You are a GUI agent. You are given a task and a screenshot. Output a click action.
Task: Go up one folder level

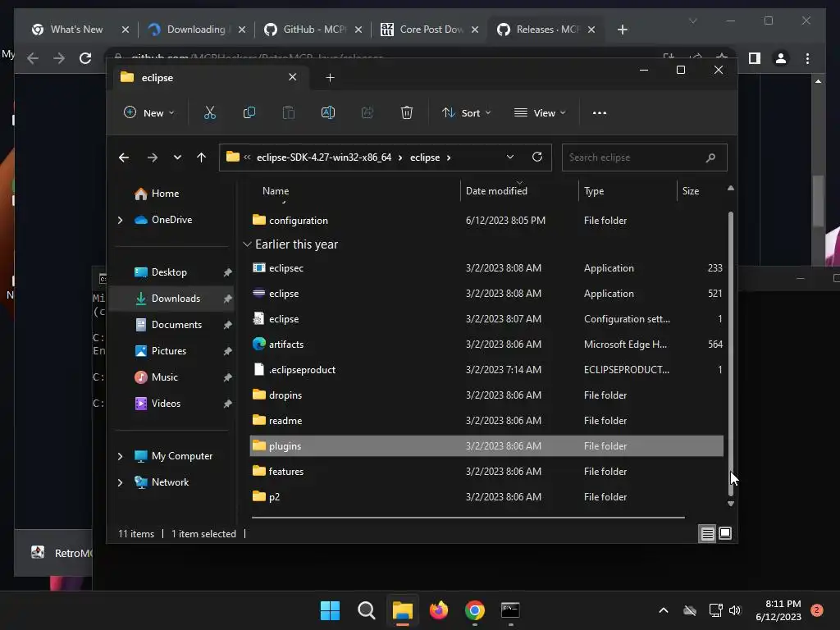tap(202, 157)
